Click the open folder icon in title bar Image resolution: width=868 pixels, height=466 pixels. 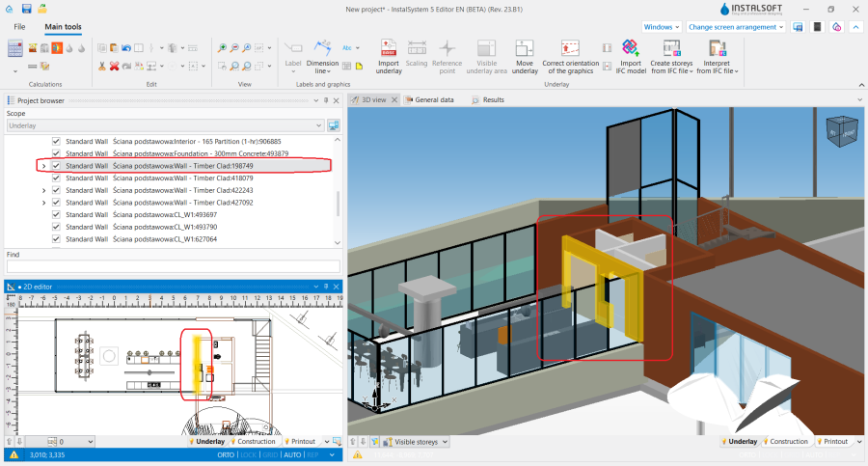pos(42,9)
